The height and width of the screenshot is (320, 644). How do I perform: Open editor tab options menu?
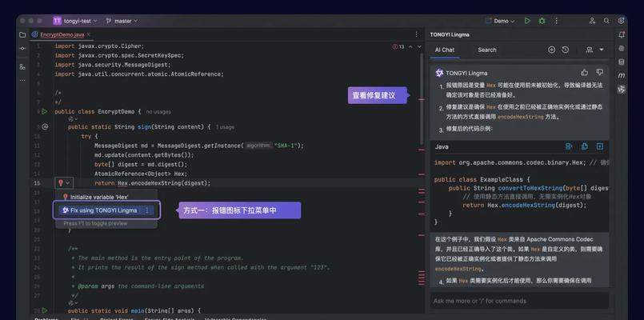click(x=417, y=34)
